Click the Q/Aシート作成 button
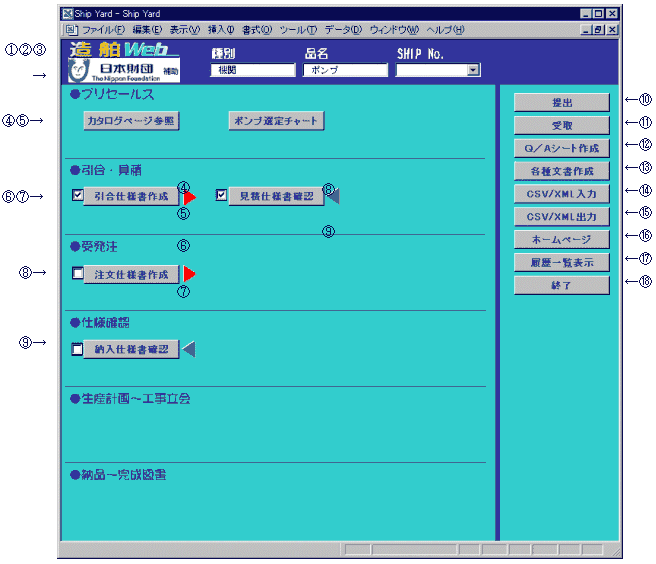Image resolution: width=656 pixels, height=564 pixels. [561, 148]
